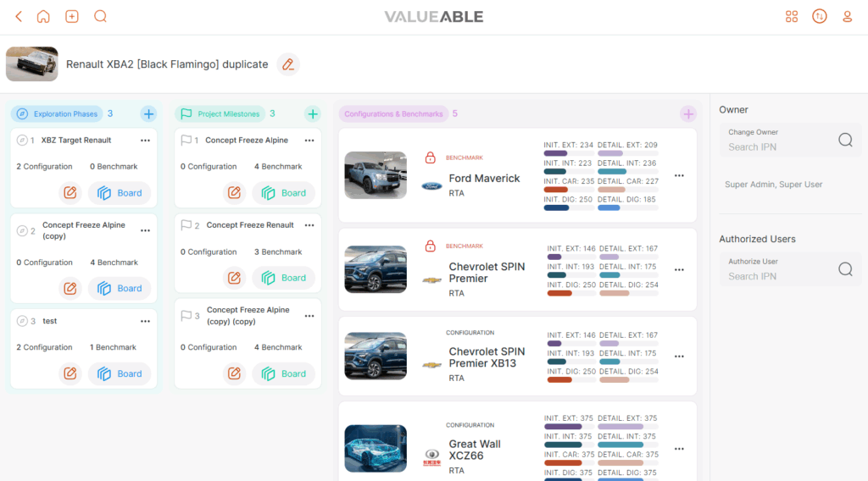Open the project car thumbnail image
This screenshot has width=868, height=481.
[32, 64]
